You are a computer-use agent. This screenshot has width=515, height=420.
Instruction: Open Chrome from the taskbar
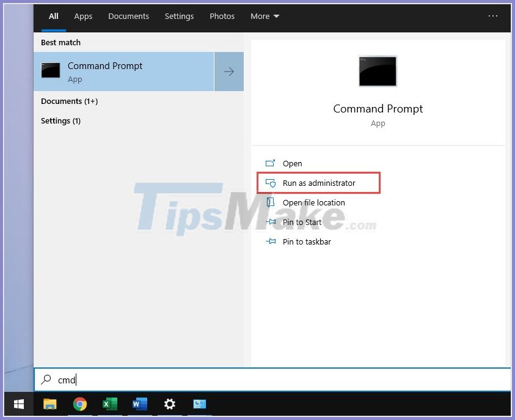[79, 404]
